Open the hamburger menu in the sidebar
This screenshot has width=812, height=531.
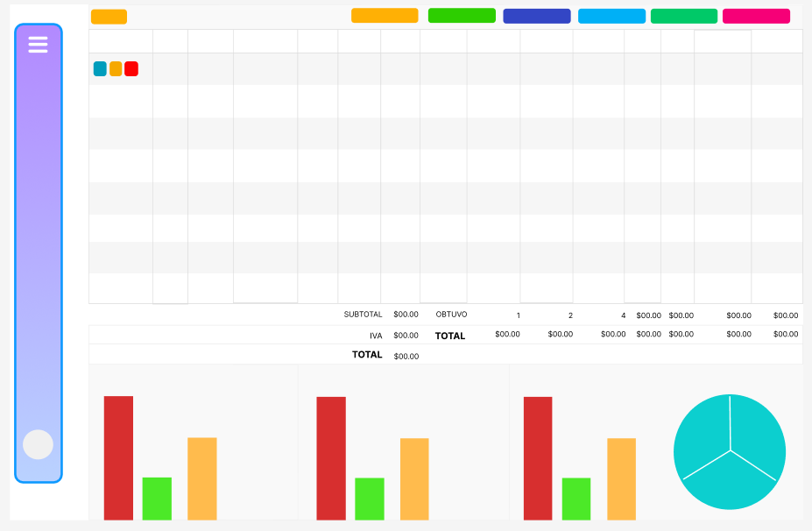pos(38,45)
